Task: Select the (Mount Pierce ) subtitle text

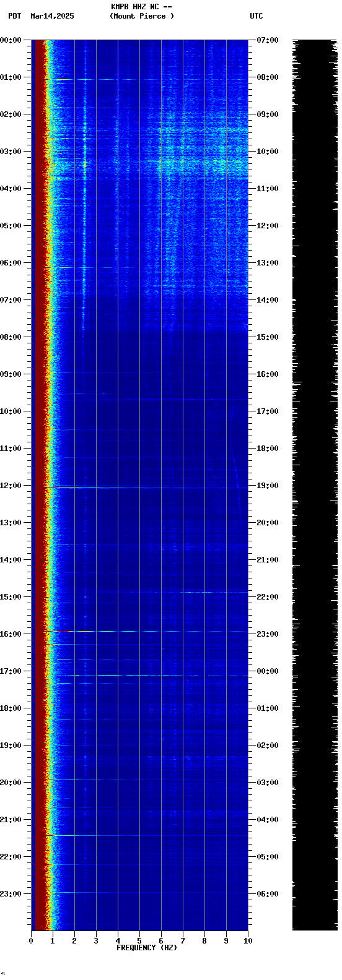Action: (x=142, y=16)
